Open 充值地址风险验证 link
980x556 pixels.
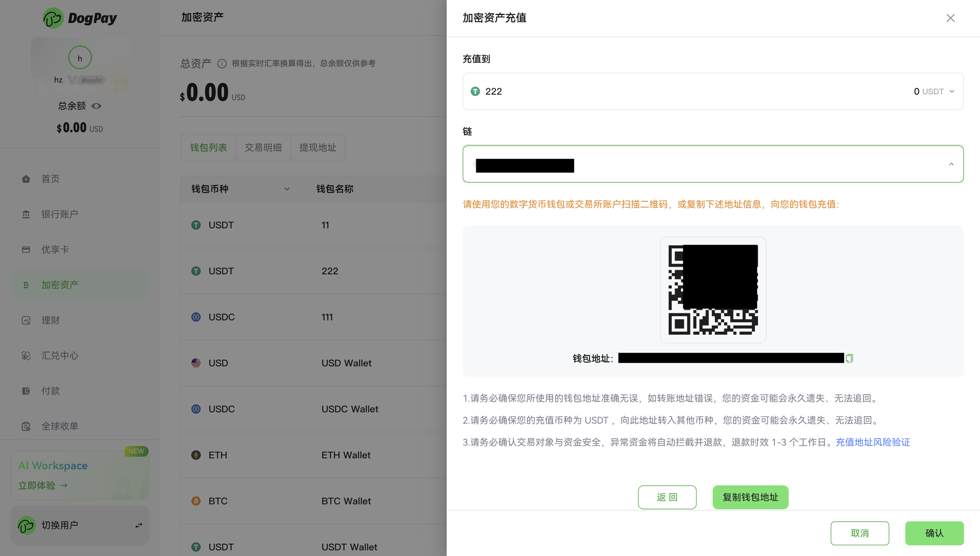point(873,442)
